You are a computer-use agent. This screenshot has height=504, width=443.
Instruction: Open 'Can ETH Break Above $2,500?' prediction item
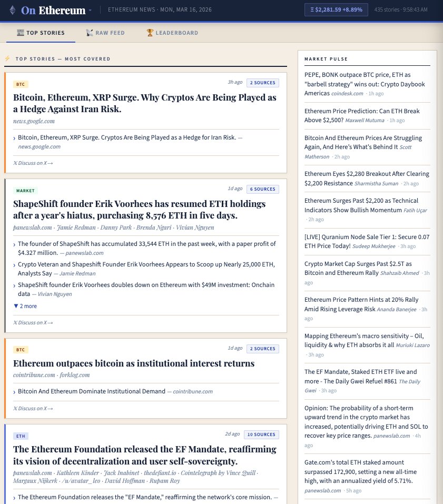click(x=362, y=115)
